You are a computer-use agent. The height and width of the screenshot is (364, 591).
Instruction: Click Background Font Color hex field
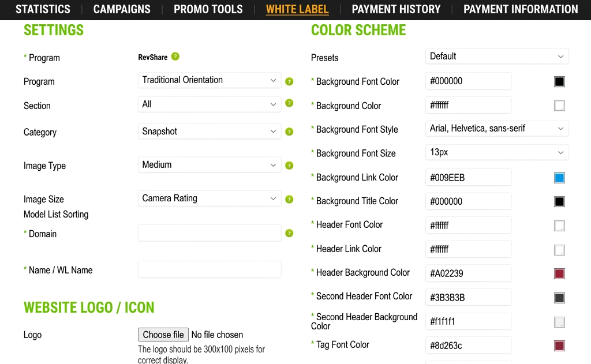468,81
